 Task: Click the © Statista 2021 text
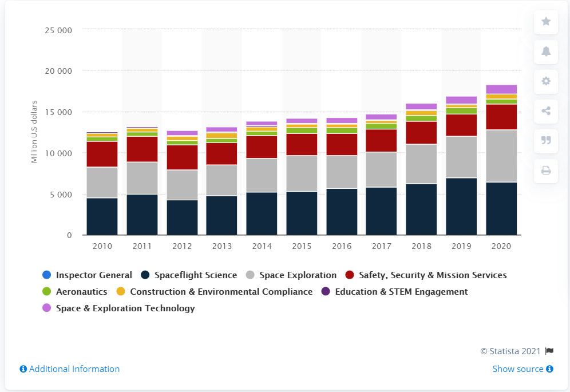pyautogui.click(x=510, y=351)
